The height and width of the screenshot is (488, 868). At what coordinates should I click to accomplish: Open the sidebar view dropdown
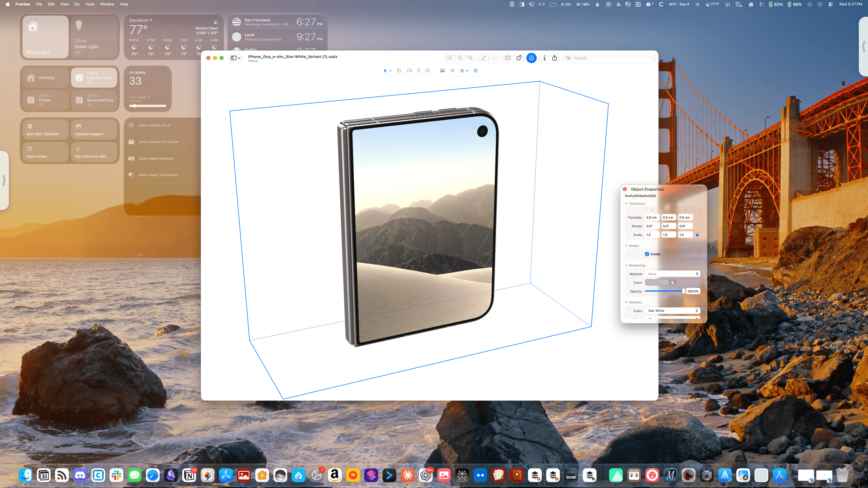coord(235,58)
